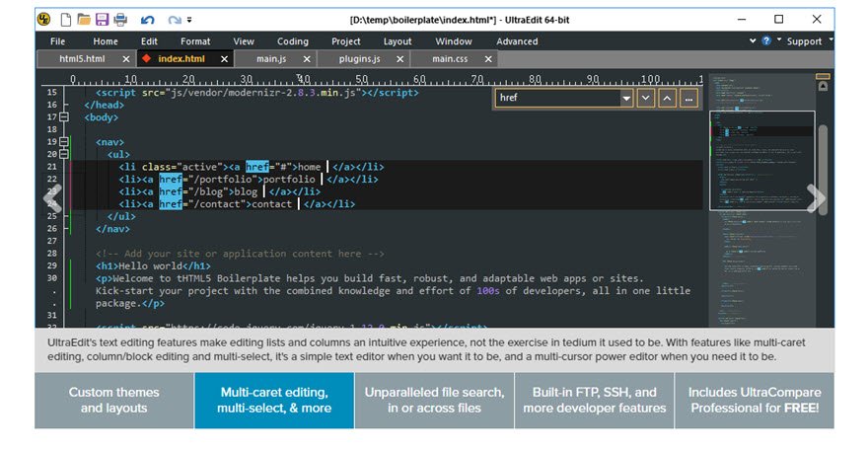Open the quick access toolbar customize dropdown
Screen dimensions: 868x451
pyautogui.click(x=189, y=19)
